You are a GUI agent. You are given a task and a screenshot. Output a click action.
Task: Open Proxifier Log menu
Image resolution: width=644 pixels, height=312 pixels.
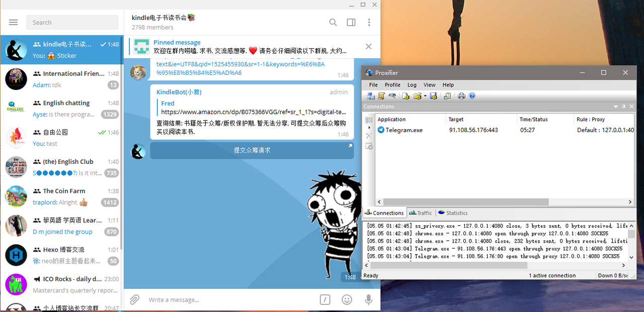click(412, 85)
